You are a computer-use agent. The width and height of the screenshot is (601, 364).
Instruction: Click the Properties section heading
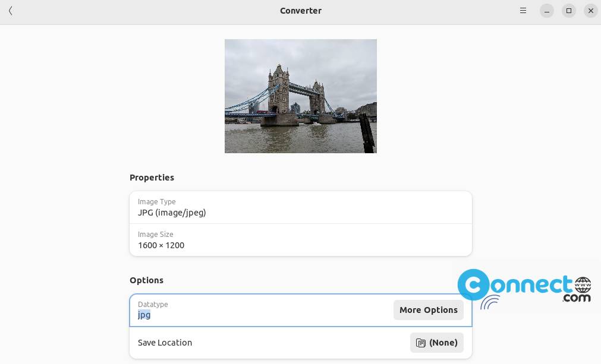152,178
